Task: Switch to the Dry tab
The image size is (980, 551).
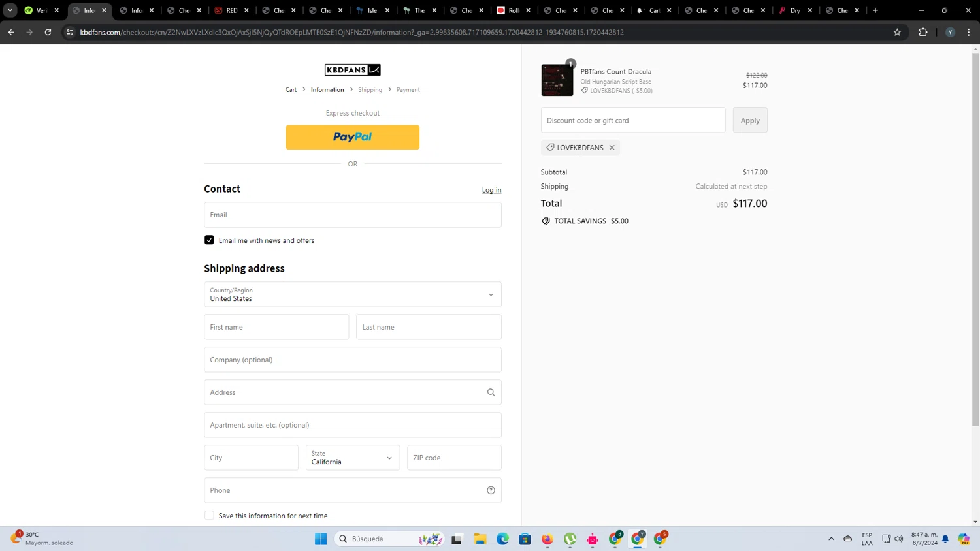Action: pyautogui.click(x=794, y=10)
